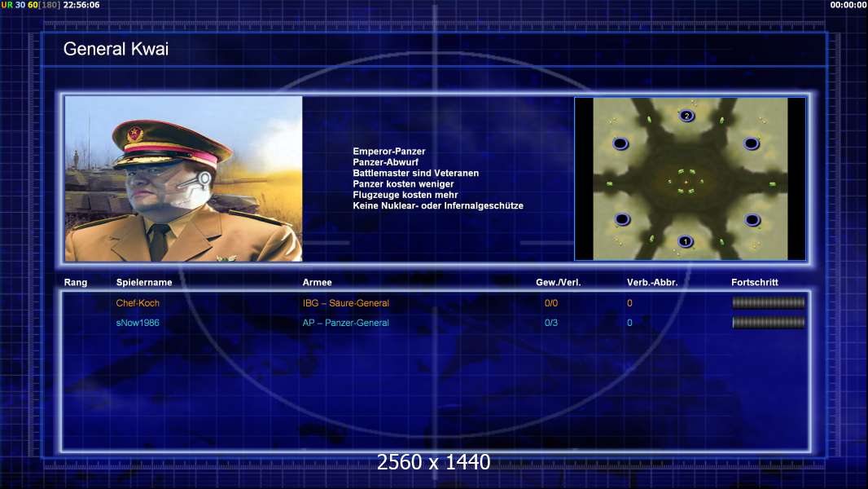Viewport: 868px width, 489px height.
Task: Click the sNow1986 loading progress bar
Action: (769, 322)
